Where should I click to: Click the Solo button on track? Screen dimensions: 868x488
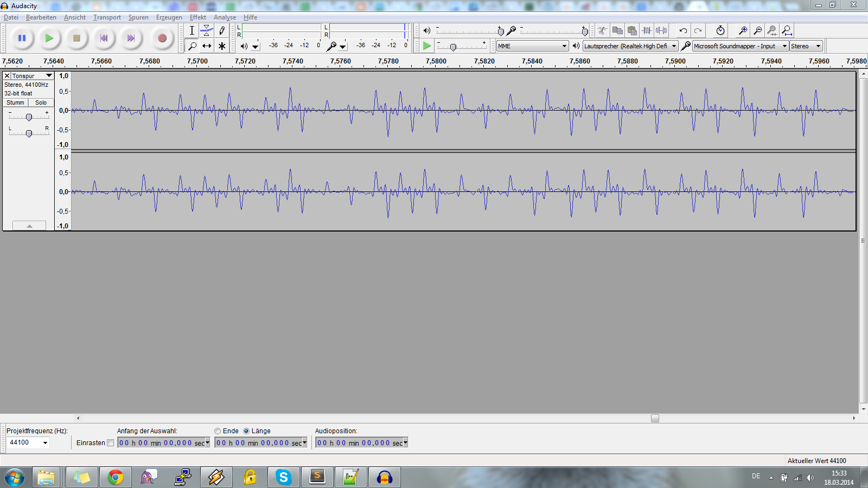(41, 102)
